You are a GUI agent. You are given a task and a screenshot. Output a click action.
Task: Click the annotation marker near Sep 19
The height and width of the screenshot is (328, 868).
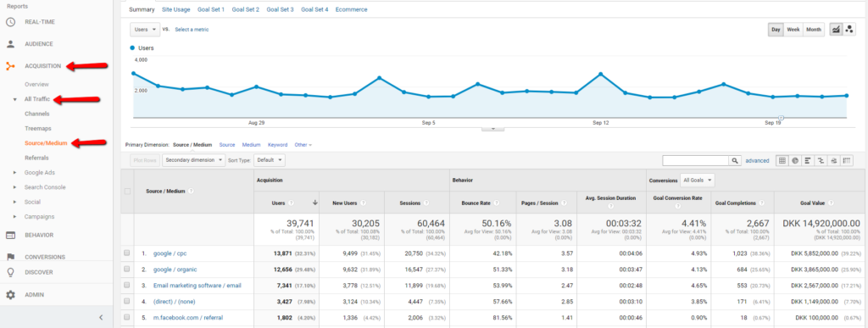tap(781, 118)
